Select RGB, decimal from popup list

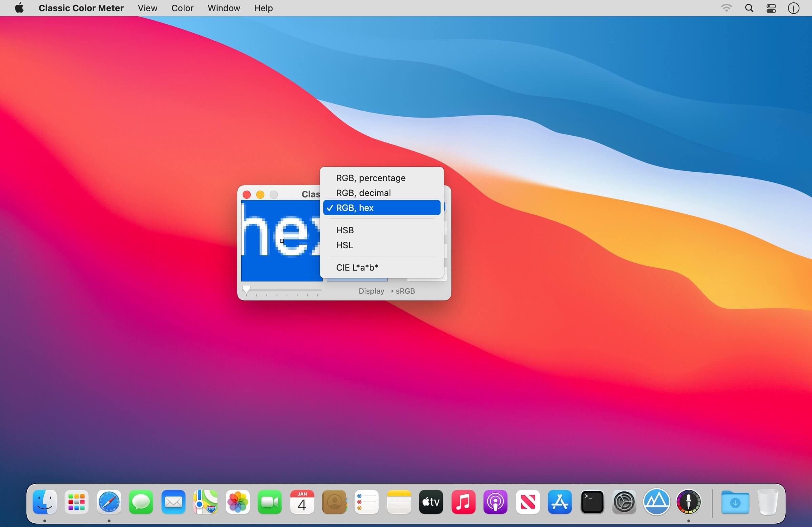[x=363, y=193]
